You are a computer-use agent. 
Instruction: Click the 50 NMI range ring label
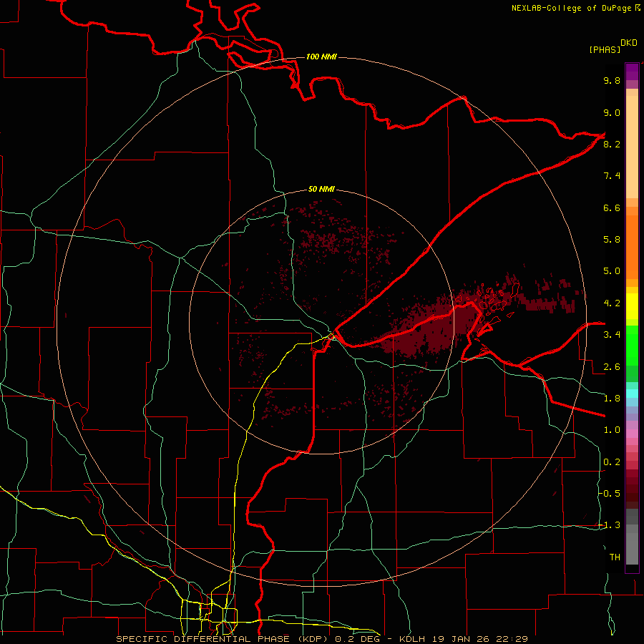pos(321,189)
